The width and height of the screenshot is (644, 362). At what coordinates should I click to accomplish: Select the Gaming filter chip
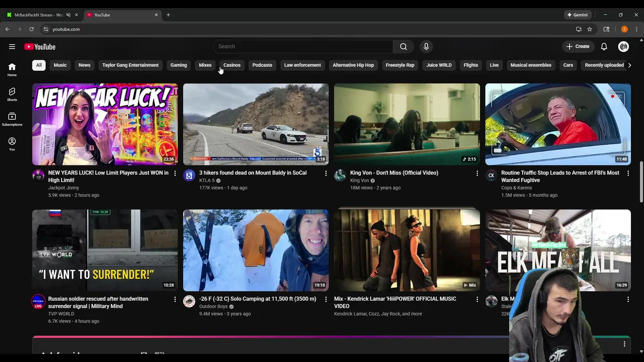click(179, 65)
